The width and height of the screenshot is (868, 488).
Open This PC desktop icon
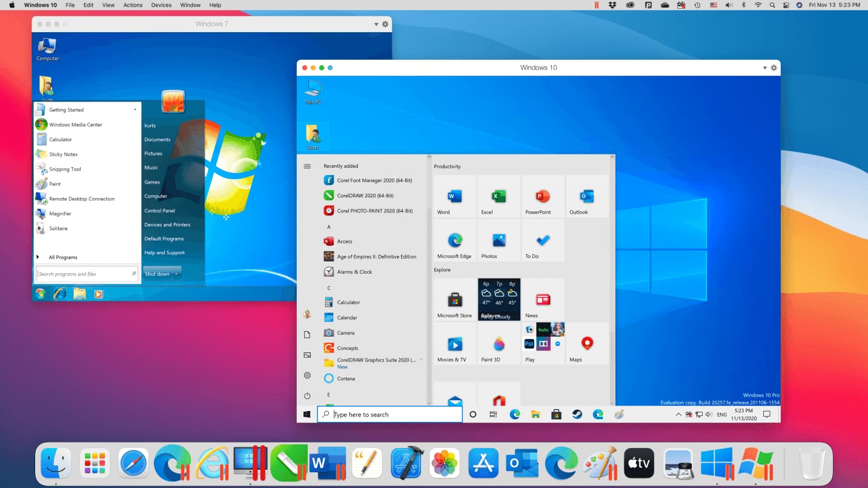tap(313, 93)
